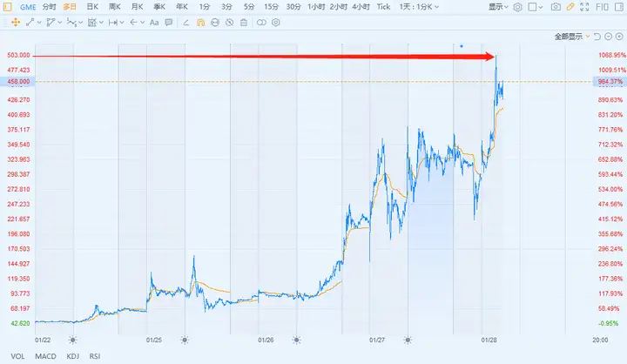Image resolution: width=627 pixels, height=364 pixels.
Task: Toggle the orange pencil drawing toolbar
Action: [571, 6]
